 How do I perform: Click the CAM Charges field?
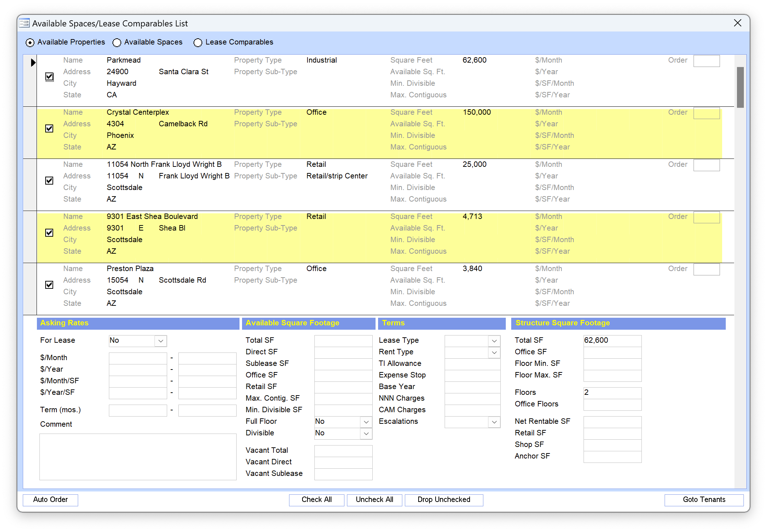point(473,410)
